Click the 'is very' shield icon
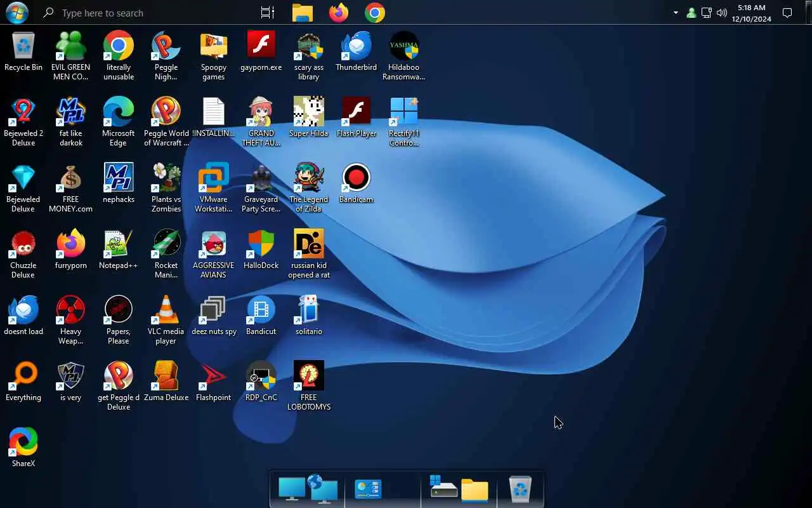 [71, 382]
